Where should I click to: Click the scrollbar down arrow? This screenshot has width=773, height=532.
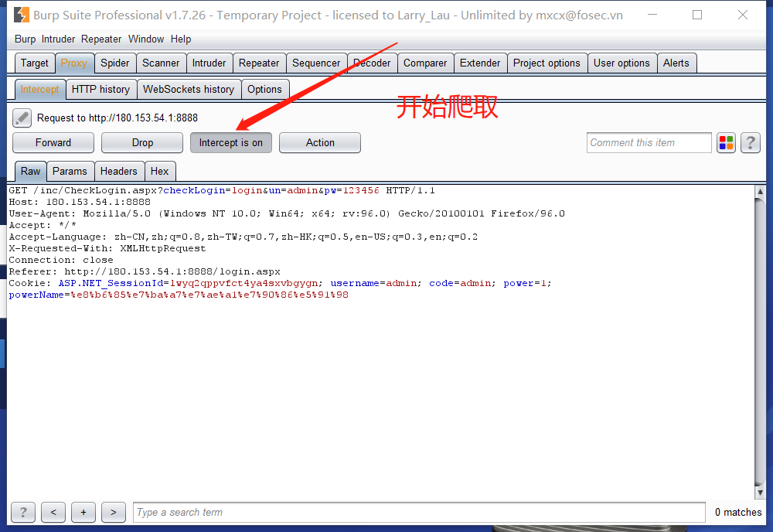coord(760,492)
